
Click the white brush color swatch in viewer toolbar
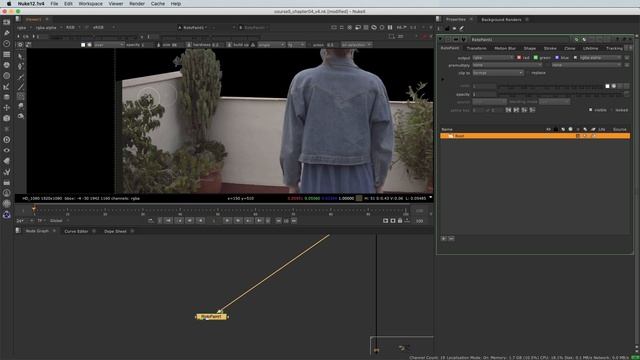click(x=83, y=45)
